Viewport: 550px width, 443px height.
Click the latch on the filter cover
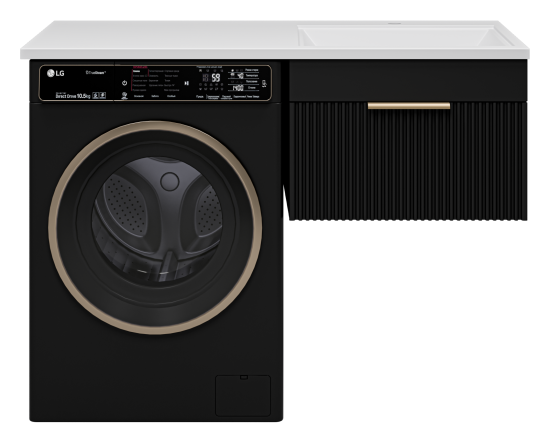click(244, 377)
